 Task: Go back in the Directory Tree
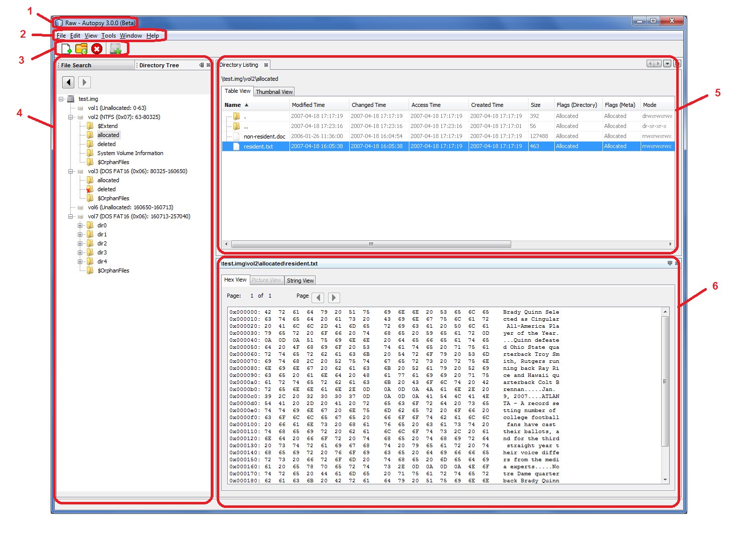click(x=68, y=82)
